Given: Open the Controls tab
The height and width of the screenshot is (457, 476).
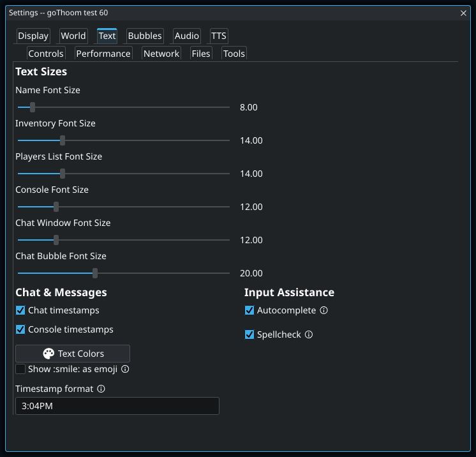Looking at the screenshot, I should [46, 54].
